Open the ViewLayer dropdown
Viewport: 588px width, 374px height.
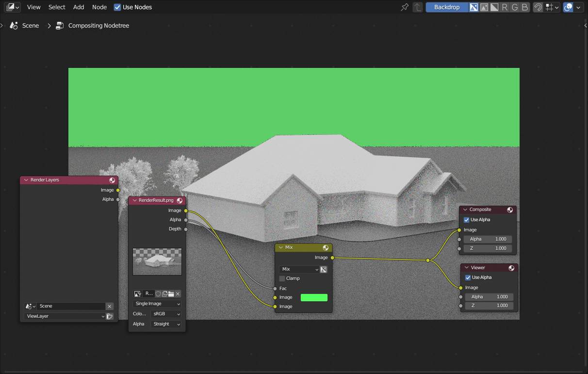pos(65,316)
